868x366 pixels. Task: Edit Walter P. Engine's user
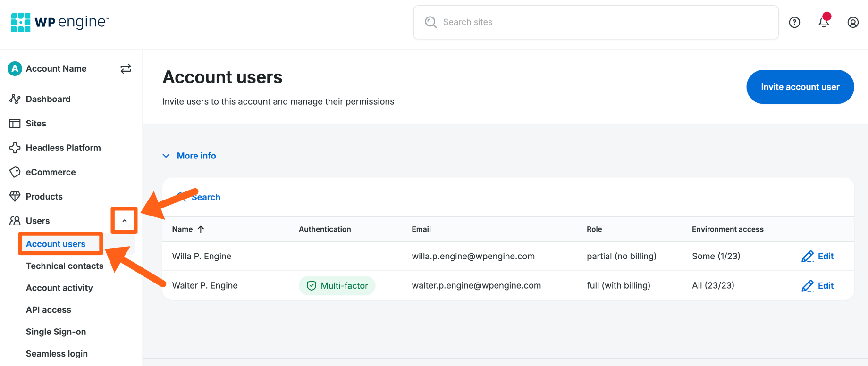point(817,286)
